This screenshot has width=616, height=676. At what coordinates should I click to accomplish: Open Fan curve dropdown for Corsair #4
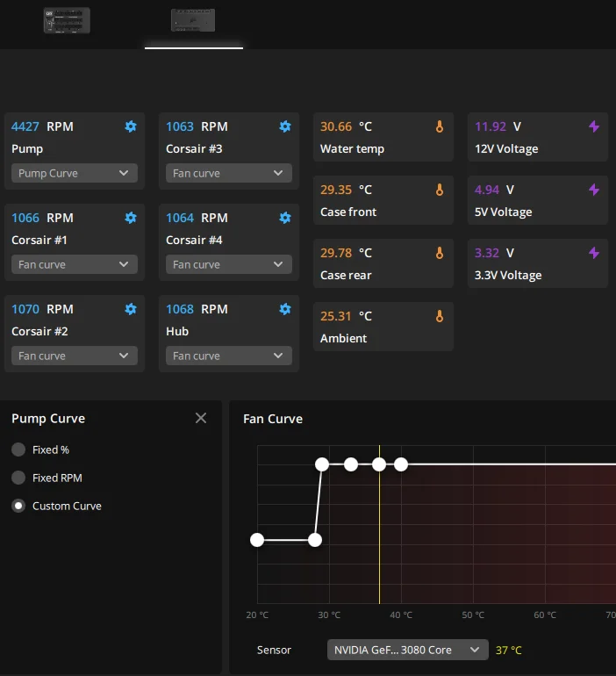[229, 264]
